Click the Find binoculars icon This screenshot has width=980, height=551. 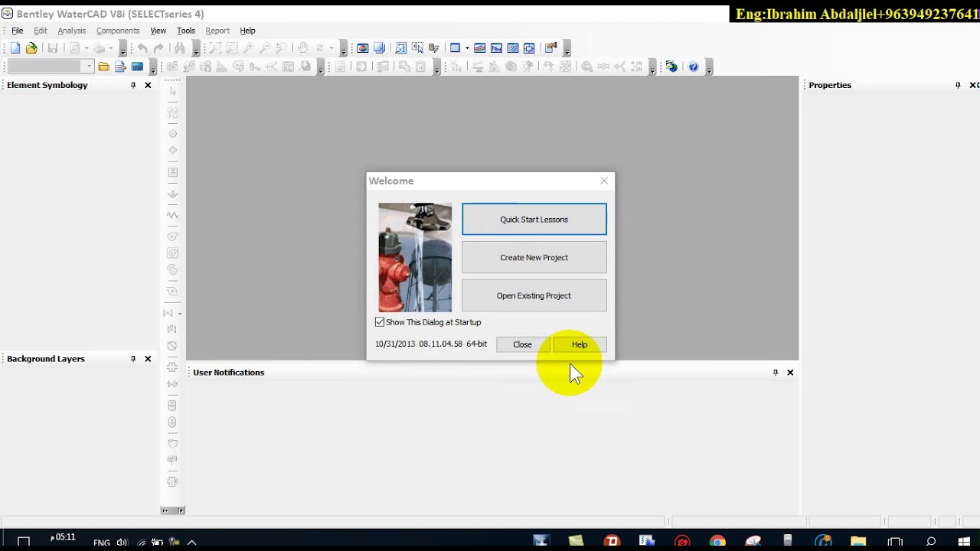tap(179, 48)
